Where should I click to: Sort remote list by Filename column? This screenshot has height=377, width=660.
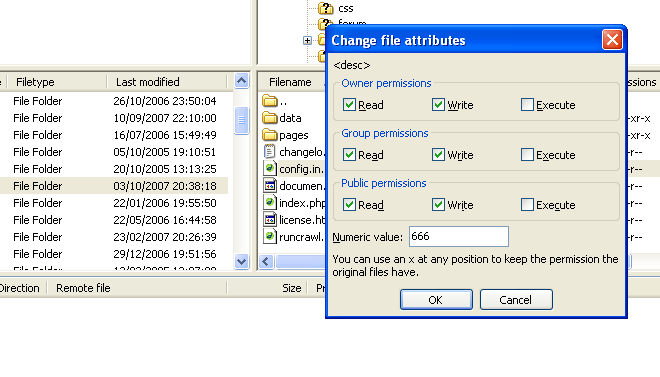click(x=290, y=82)
